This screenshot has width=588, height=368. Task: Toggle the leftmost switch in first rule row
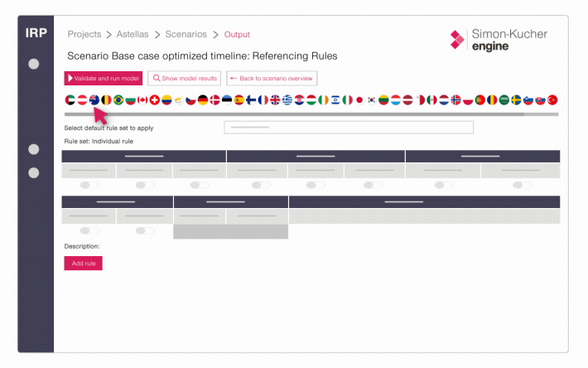(89, 185)
